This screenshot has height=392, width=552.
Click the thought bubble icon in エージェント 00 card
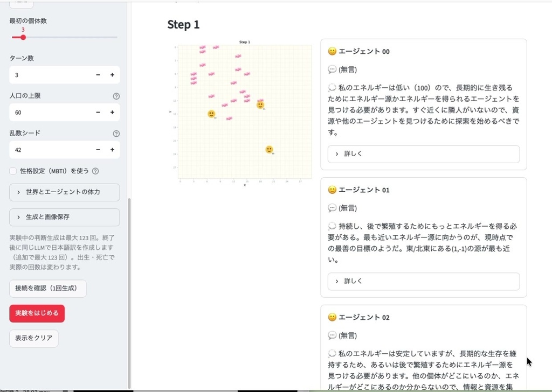tap(332, 88)
